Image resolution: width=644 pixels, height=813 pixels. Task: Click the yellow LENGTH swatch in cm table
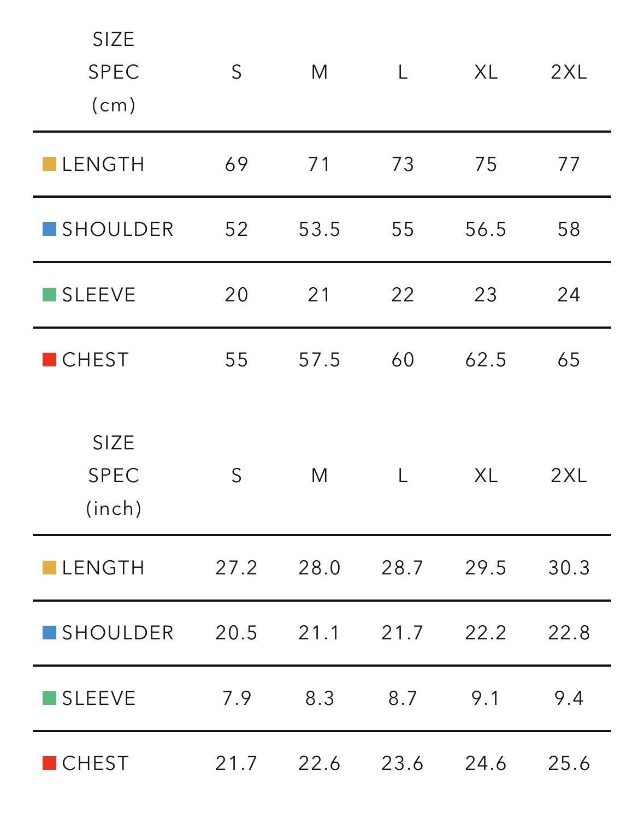49,164
